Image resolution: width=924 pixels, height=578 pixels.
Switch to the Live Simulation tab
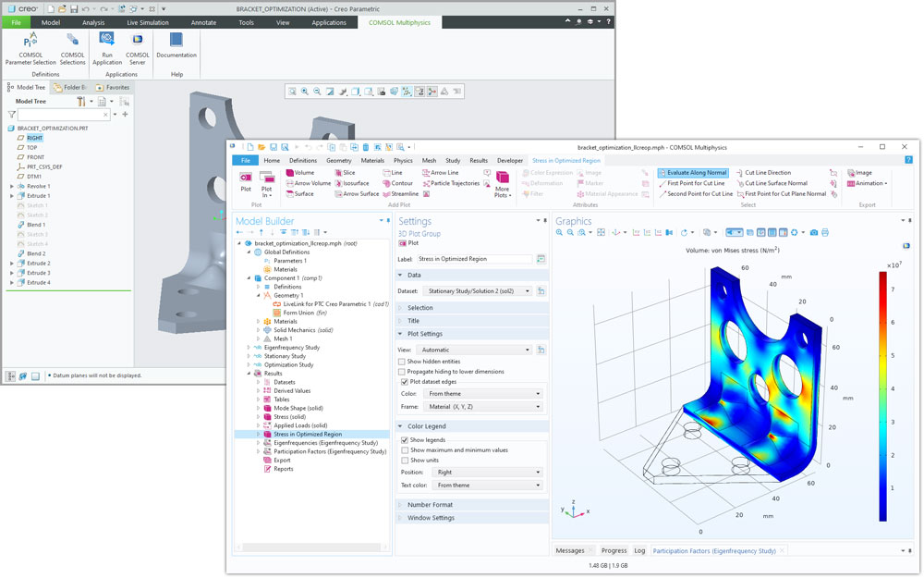pyautogui.click(x=148, y=22)
